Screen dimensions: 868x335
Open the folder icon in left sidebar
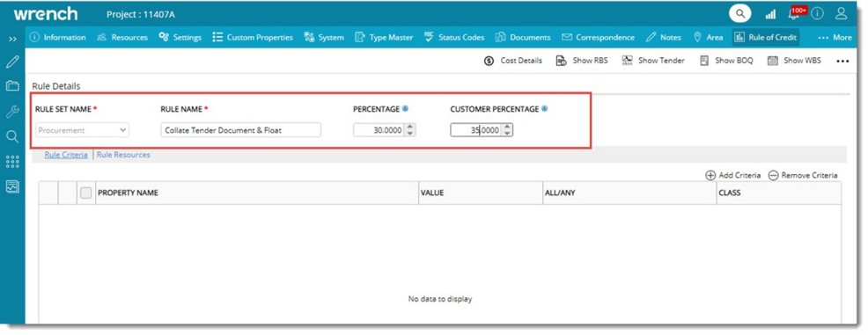pyautogui.click(x=12, y=86)
